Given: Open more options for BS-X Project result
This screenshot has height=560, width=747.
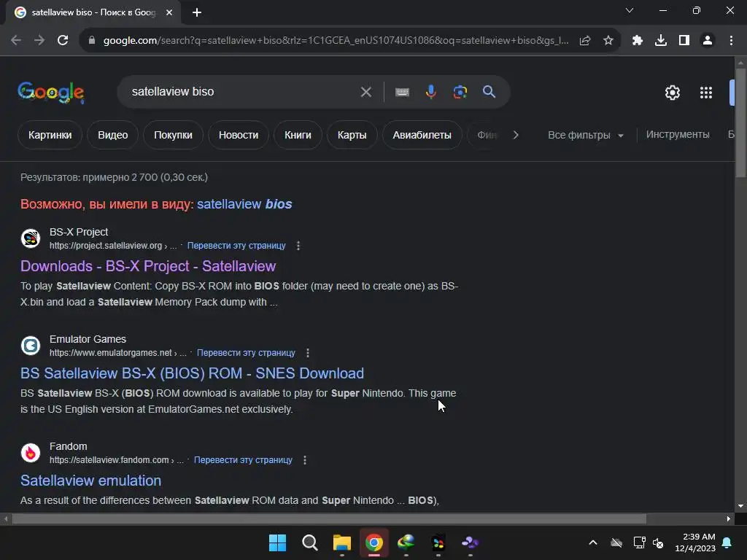Looking at the screenshot, I should (298, 246).
